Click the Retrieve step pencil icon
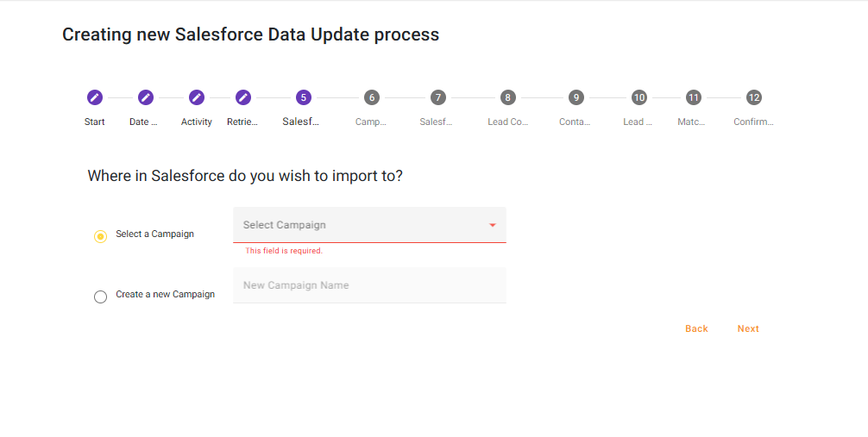 tap(243, 97)
